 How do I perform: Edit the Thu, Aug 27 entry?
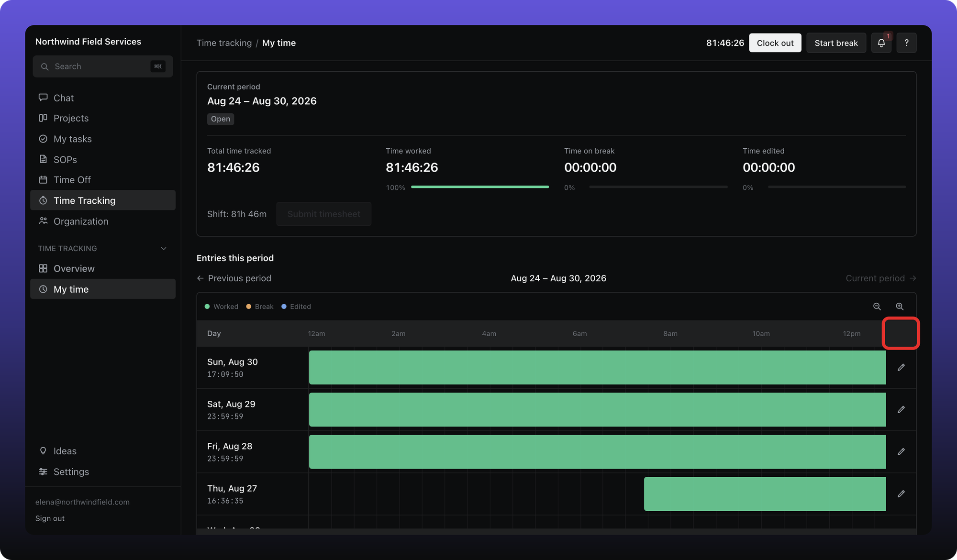click(901, 494)
